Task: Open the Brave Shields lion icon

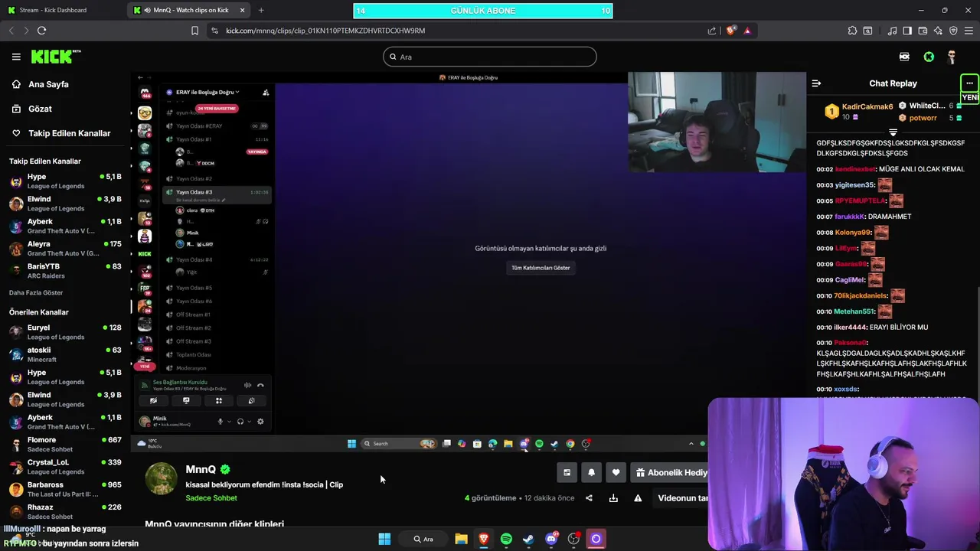Action: [x=731, y=31]
